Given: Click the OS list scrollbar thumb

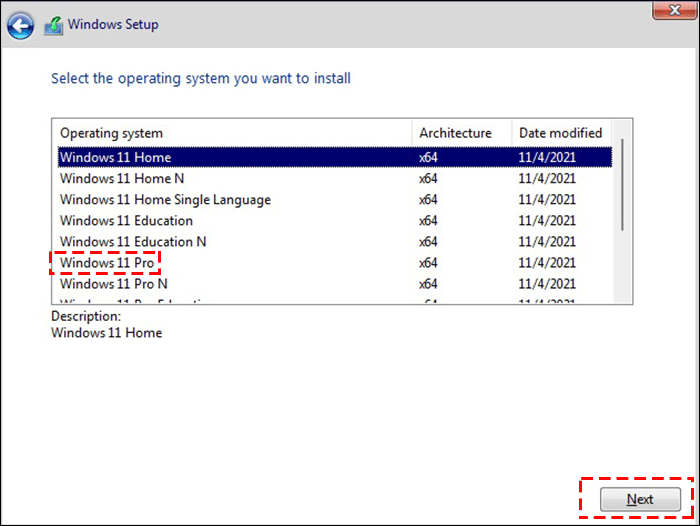Looking at the screenshot, I should click(624, 185).
